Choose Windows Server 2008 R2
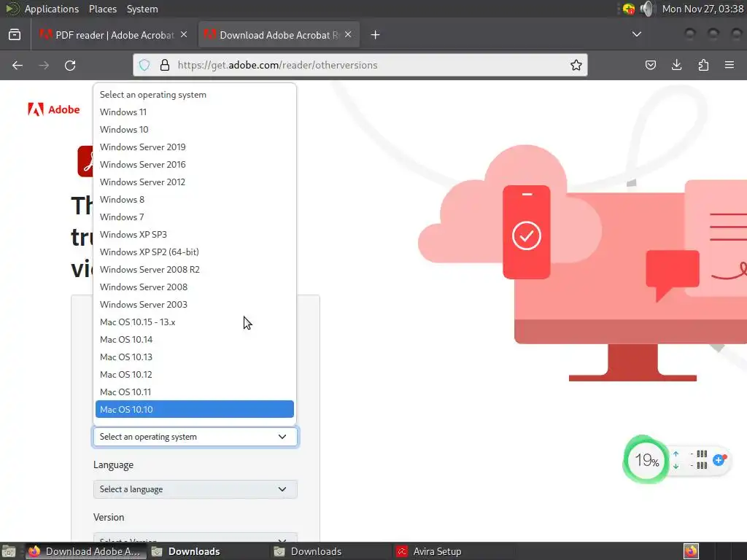 click(194, 270)
